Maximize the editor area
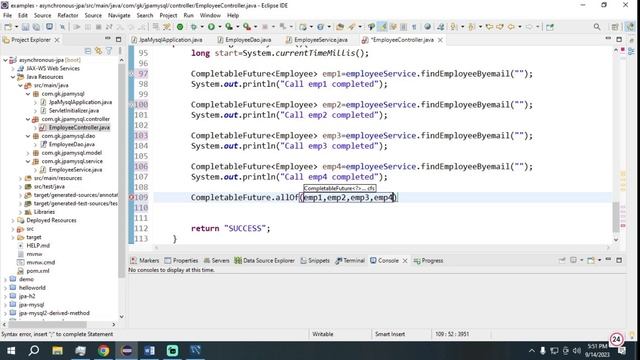This screenshot has width=640, height=360. (x=619, y=40)
